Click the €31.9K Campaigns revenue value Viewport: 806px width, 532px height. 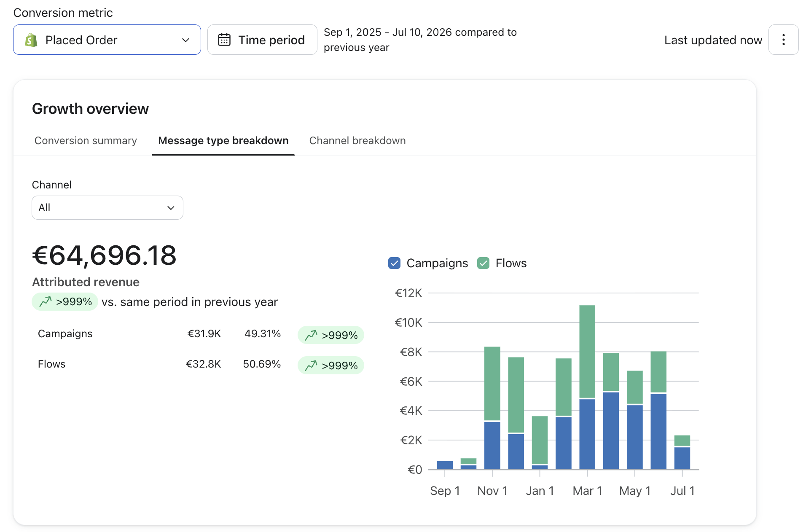pyautogui.click(x=204, y=333)
